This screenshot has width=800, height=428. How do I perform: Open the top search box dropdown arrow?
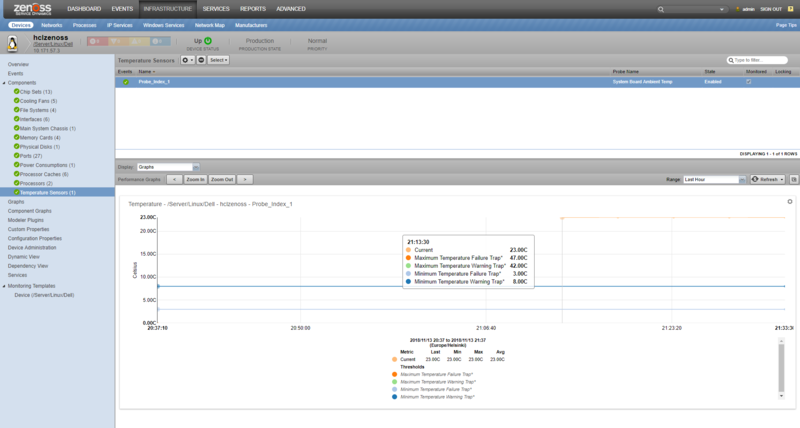point(721,9)
